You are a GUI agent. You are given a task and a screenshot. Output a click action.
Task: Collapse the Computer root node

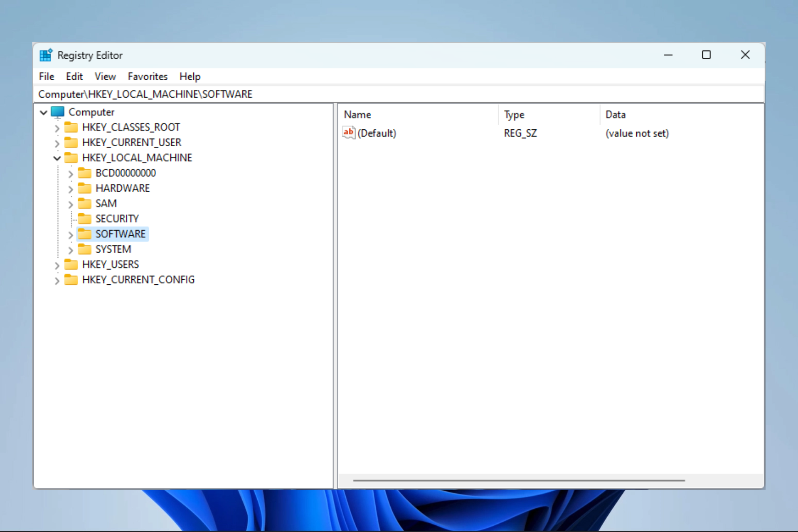(43, 112)
